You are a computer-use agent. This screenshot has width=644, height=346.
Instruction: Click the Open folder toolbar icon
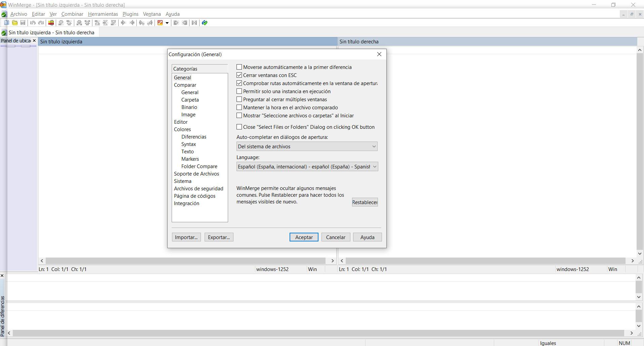(x=15, y=23)
